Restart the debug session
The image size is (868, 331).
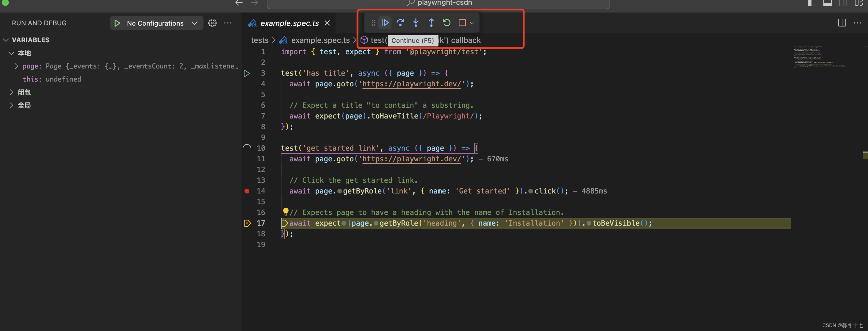[x=446, y=23]
